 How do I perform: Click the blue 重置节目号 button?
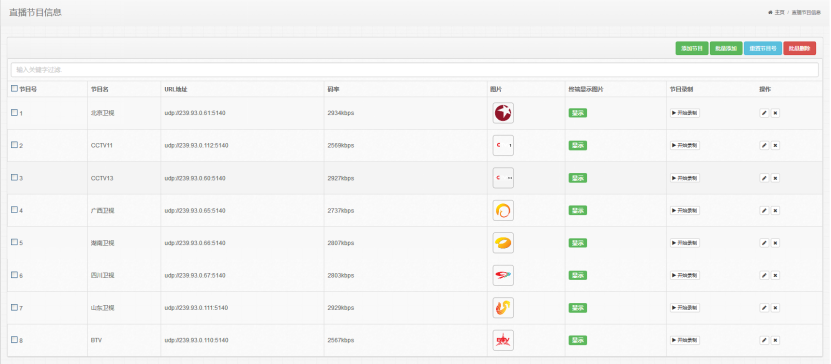[x=763, y=48]
